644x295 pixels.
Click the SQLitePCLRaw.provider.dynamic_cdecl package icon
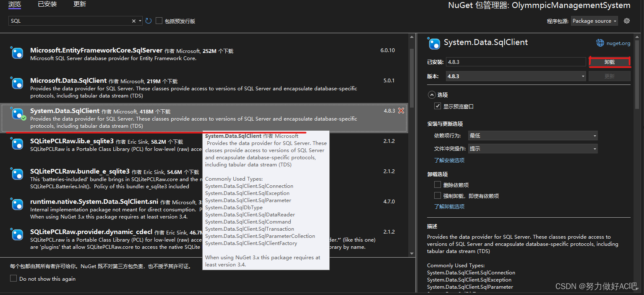point(17,234)
